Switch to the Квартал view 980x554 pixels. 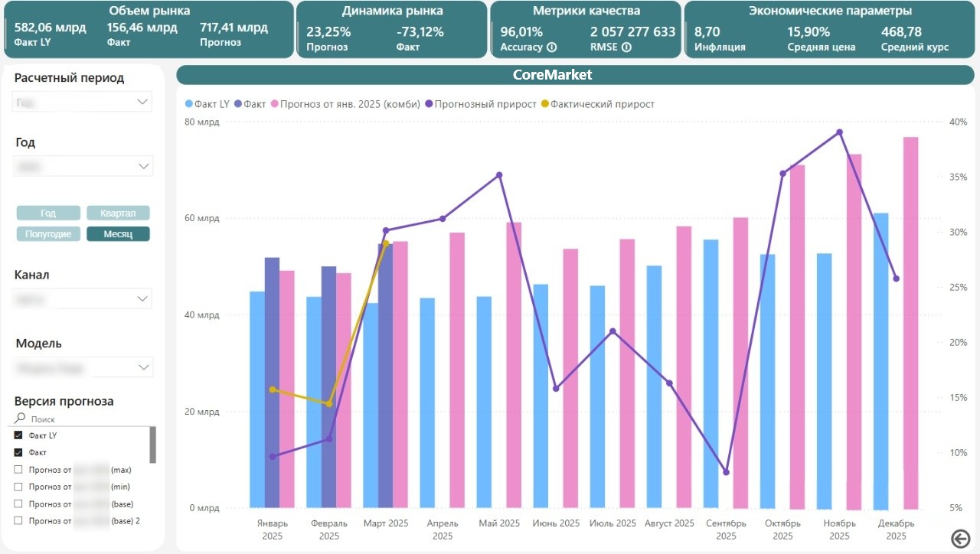pos(118,212)
